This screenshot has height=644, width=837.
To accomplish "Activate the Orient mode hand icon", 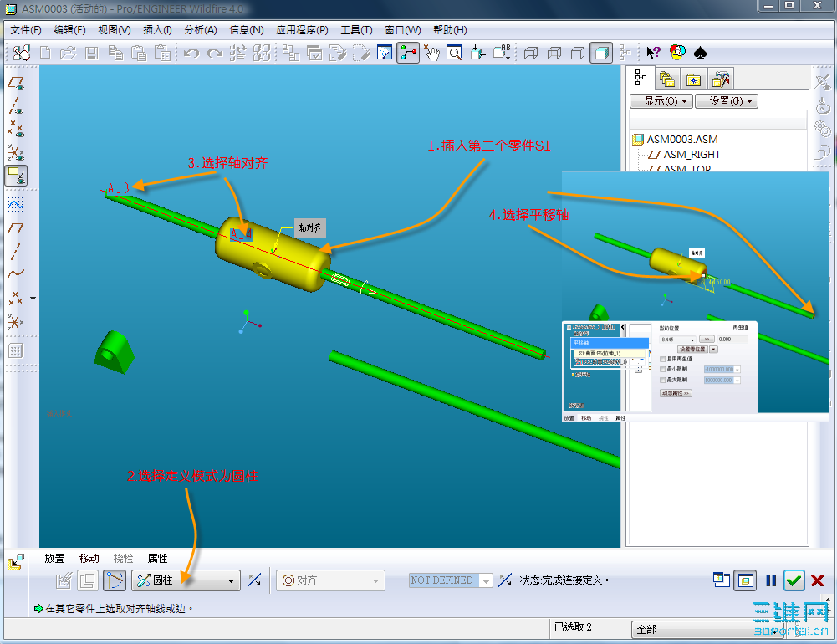I will pyautogui.click(x=431, y=53).
